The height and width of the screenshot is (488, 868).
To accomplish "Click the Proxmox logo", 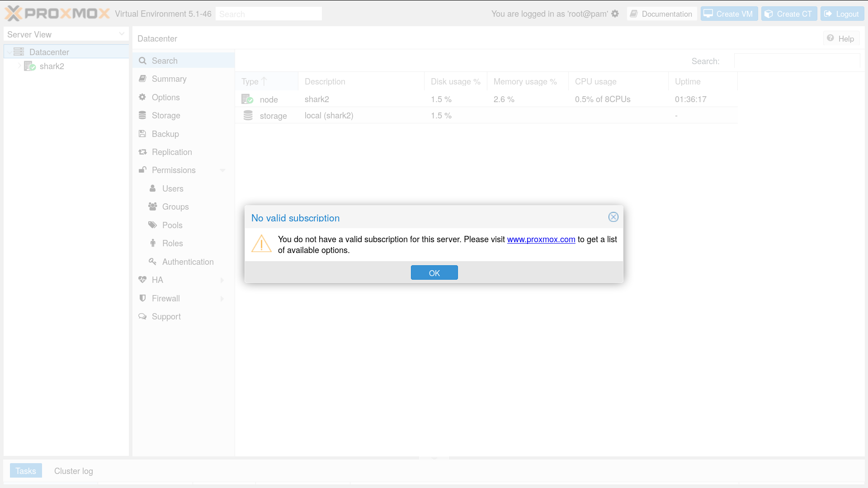I will click(57, 14).
